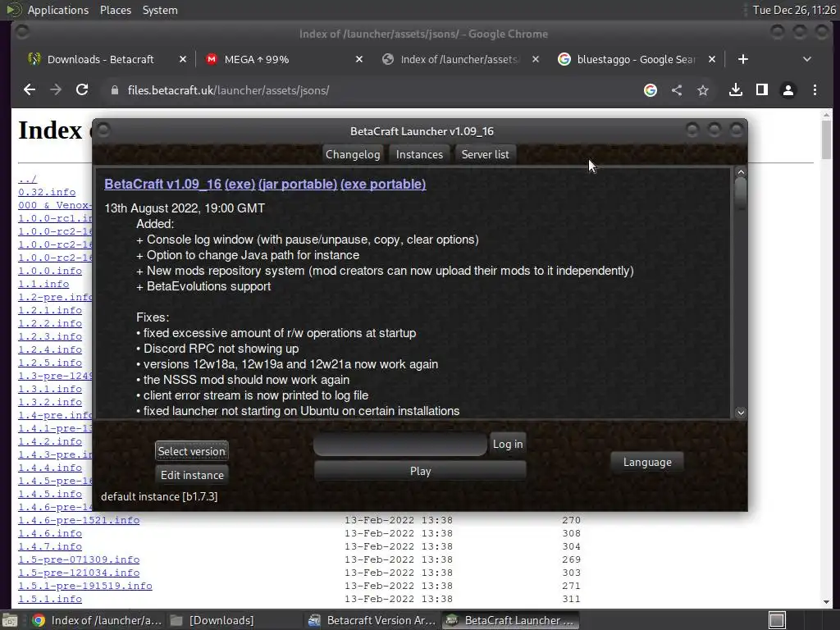Toggle Chrome side panel icon
The height and width of the screenshot is (630, 840).
(x=762, y=90)
